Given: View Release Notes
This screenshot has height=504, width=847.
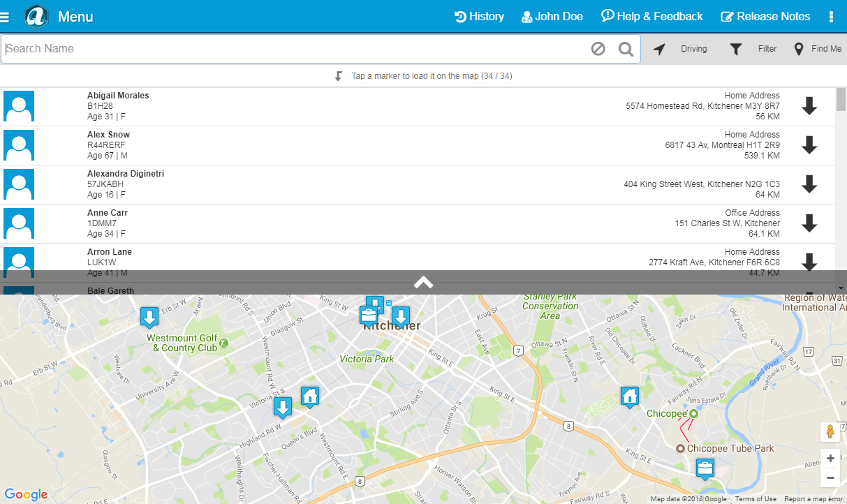Looking at the screenshot, I should [x=765, y=17].
